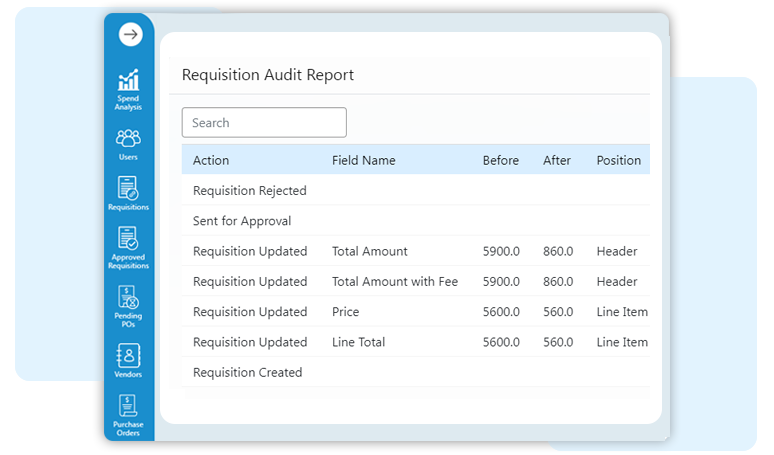Select the Requisition Created row
Screen dimensions: 774x455
[x=247, y=372]
